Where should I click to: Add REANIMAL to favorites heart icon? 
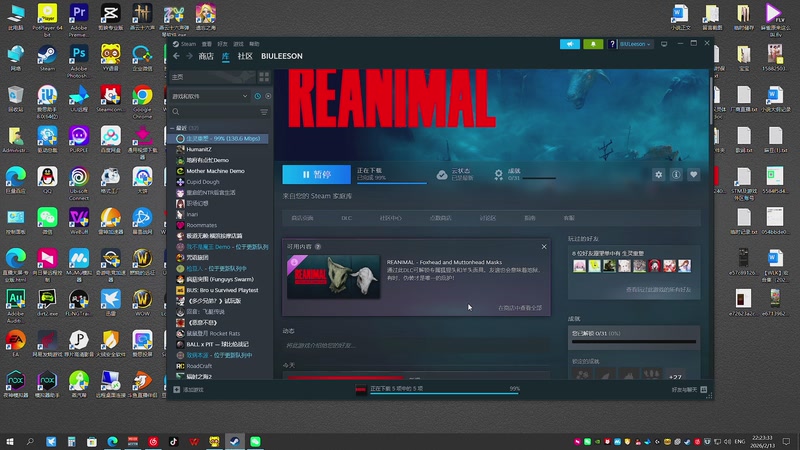pyautogui.click(x=693, y=174)
